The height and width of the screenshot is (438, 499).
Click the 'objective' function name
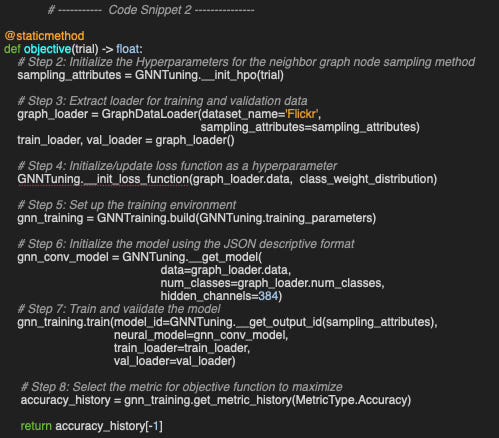[47, 49]
